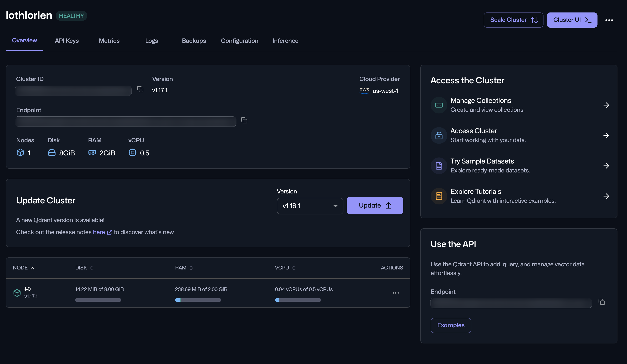Click '238.69 MiB of 2.00 GiB' RAM value

[x=201, y=289]
